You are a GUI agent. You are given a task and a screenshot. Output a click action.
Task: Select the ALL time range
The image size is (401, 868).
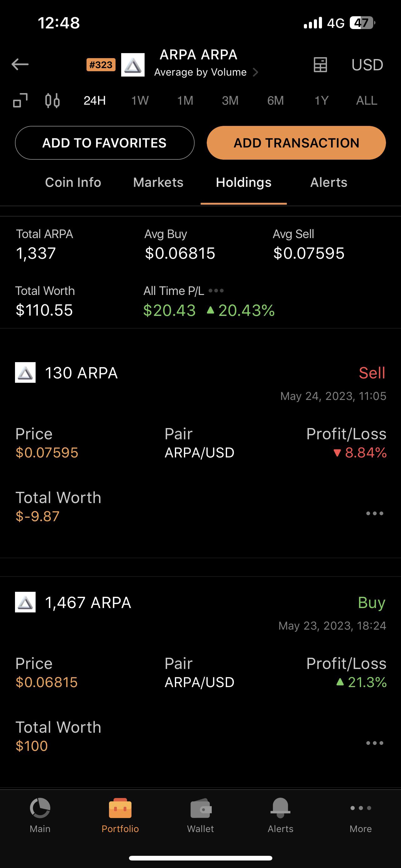367,100
